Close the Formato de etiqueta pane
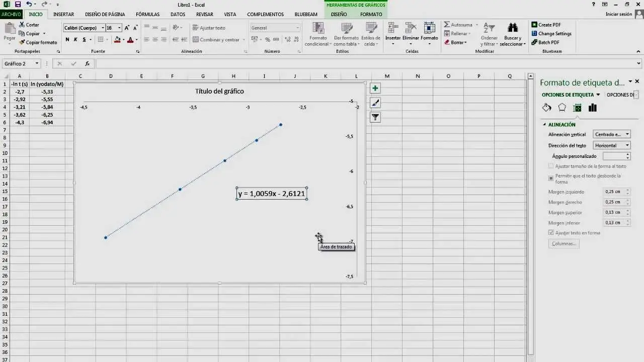The height and width of the screenshot is (362, 644). click(x=637, y=81)
